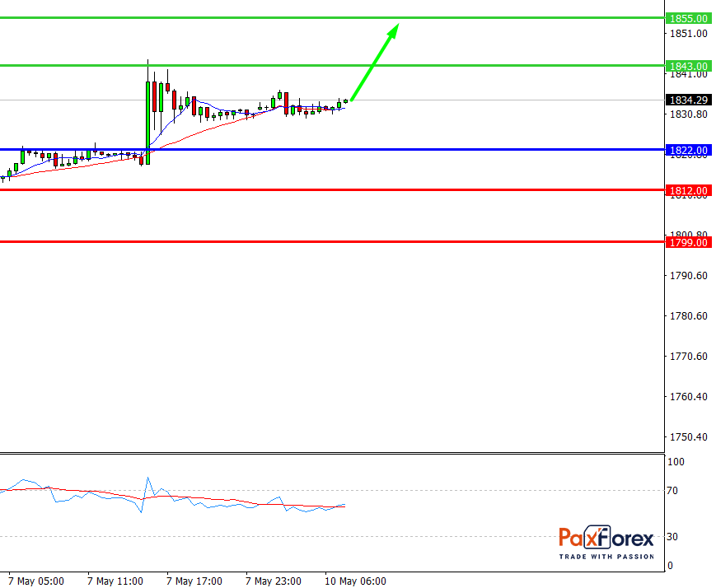Click the 1830.80 price scale value

coord(689,114)
